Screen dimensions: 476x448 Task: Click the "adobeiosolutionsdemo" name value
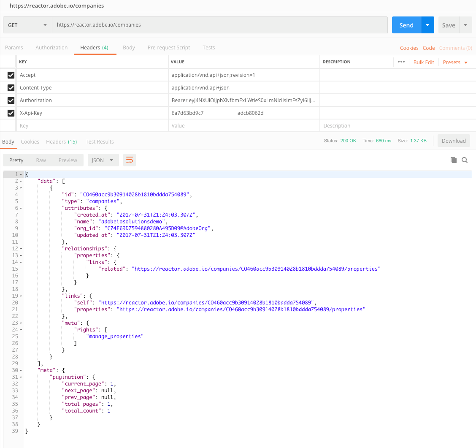[x=131, y=222]
